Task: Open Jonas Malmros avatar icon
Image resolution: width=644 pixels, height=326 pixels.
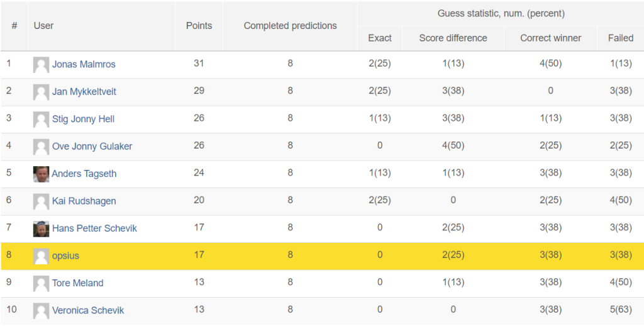Action: point(41,65)
